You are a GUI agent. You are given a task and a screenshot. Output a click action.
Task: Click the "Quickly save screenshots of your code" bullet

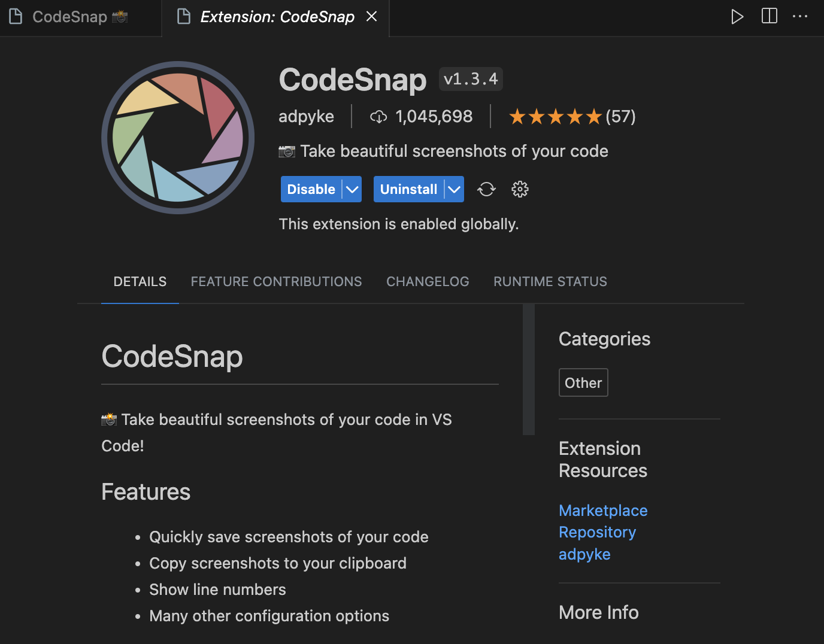[x=289, y=537]
